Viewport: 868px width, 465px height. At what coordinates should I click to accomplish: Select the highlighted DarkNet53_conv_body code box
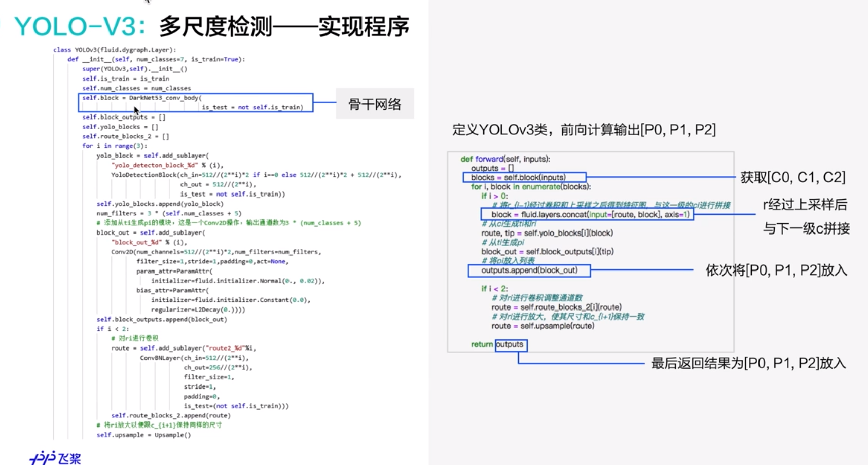(x=196, y=102)
